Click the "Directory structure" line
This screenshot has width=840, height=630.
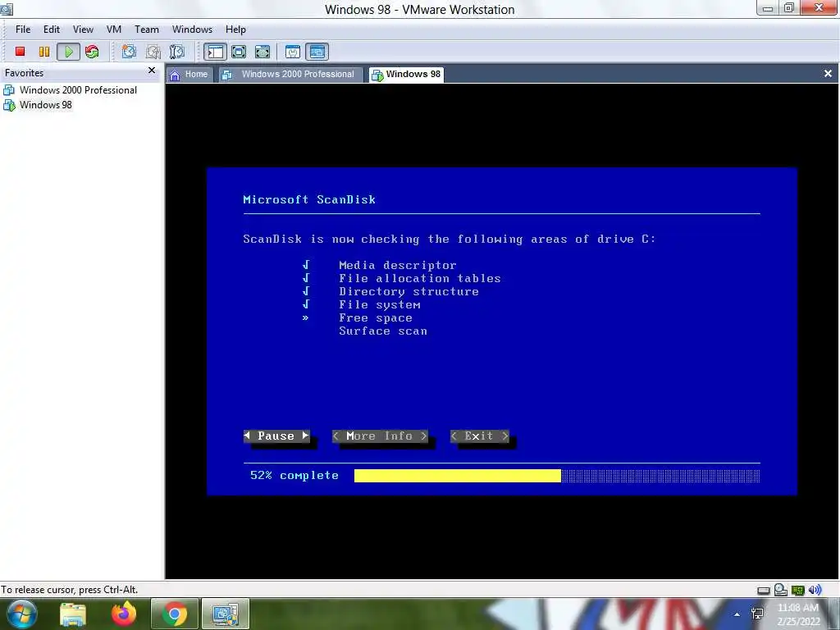tap(409, 291)
